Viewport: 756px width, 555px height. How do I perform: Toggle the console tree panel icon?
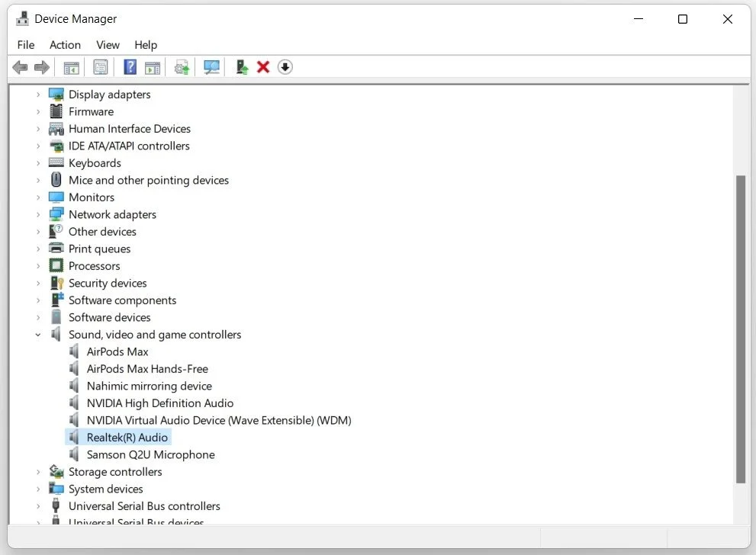[71, 67]
